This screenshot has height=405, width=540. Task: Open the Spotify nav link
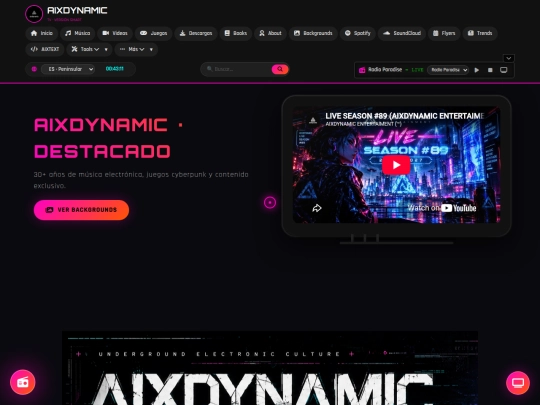pyautogui.click(x=358, y=33)
